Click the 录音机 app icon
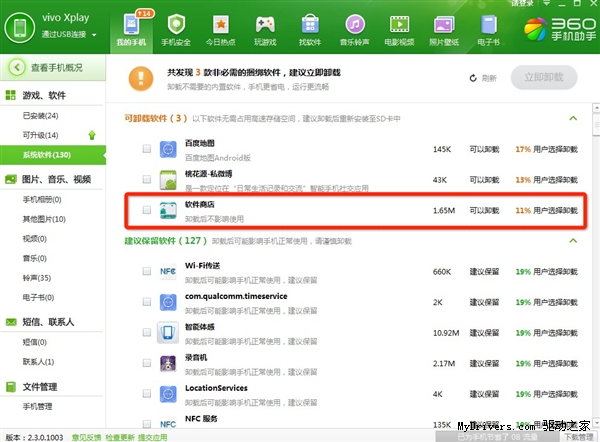 click(x=168, y=364)
